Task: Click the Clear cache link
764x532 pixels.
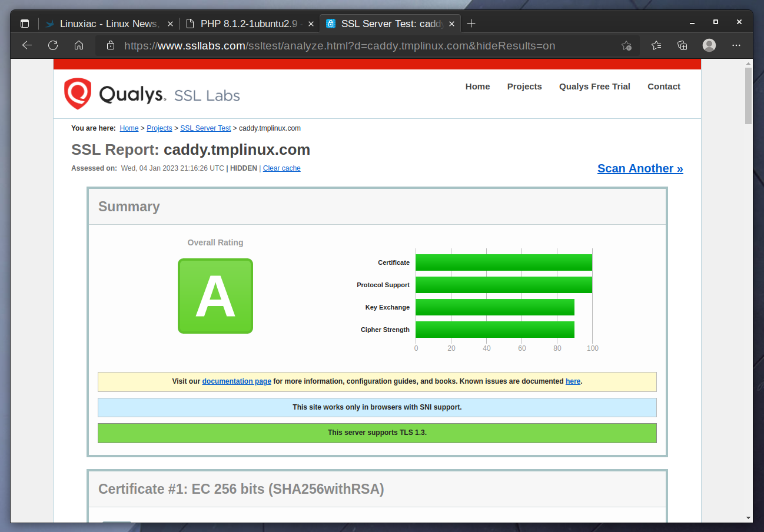Action: (282, 168)
